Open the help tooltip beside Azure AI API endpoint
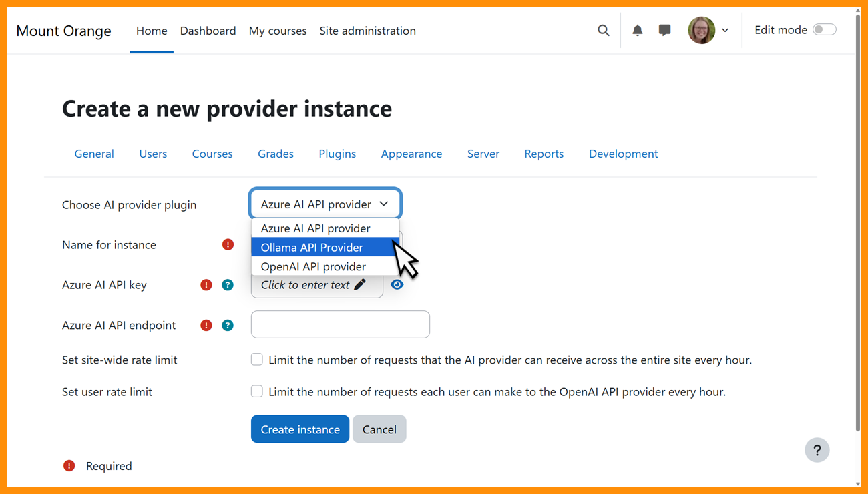The width and height of the screenshot is (868, 494). [228, 325]
